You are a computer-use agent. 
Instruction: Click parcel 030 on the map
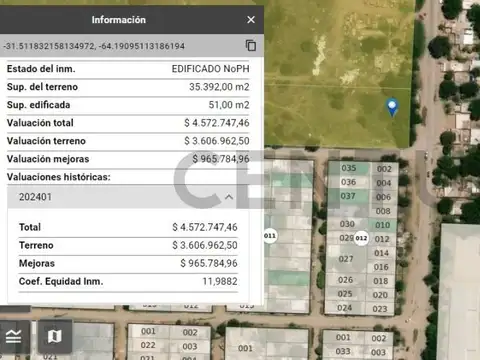point(347,224)
